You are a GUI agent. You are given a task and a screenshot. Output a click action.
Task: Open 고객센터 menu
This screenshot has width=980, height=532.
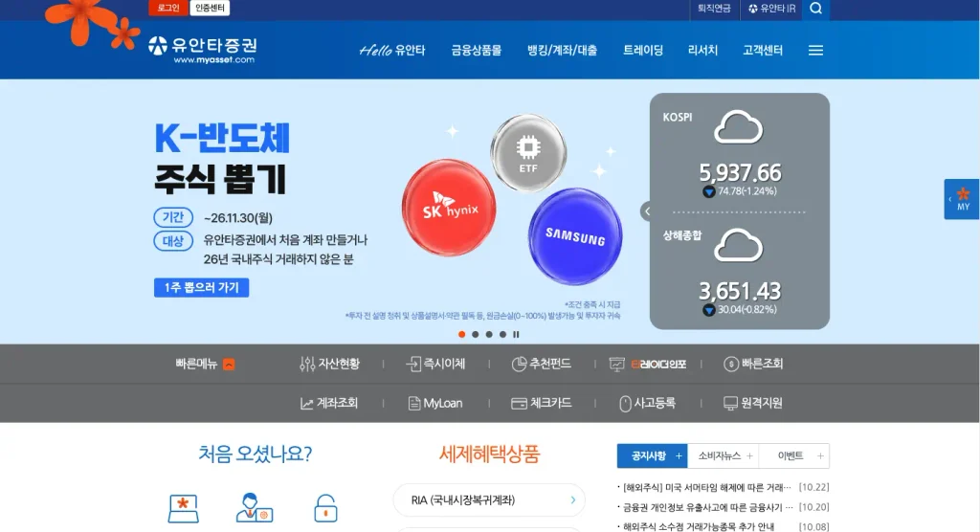[x=763, y=51]
